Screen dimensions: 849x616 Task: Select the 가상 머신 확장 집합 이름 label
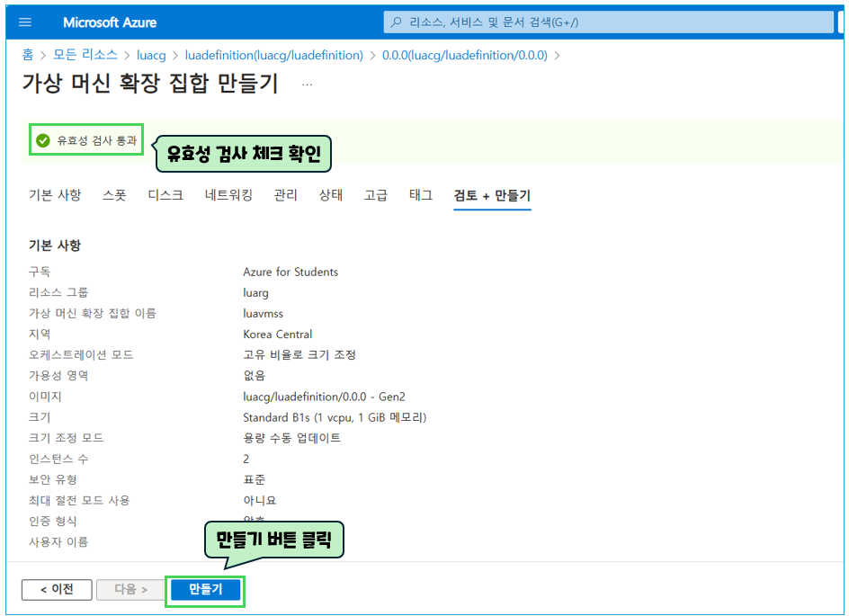(x=92, y=314)
